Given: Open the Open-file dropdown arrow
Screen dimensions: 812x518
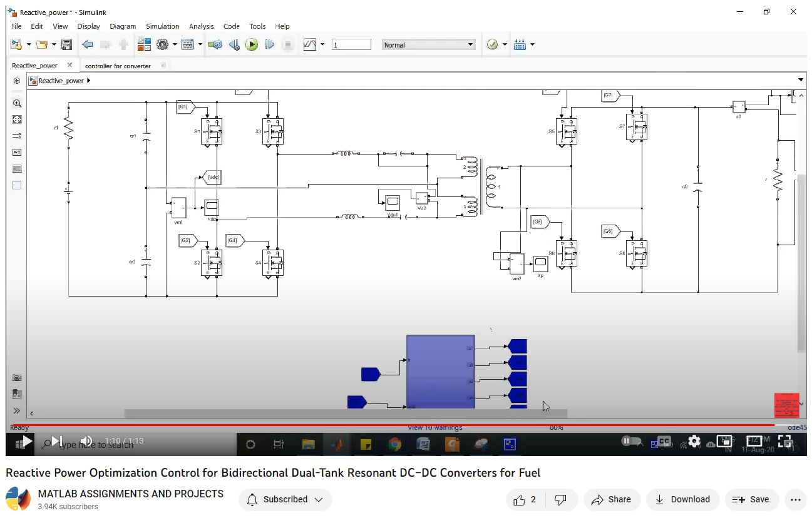Looking at the screenshot, I should (54, 44).
